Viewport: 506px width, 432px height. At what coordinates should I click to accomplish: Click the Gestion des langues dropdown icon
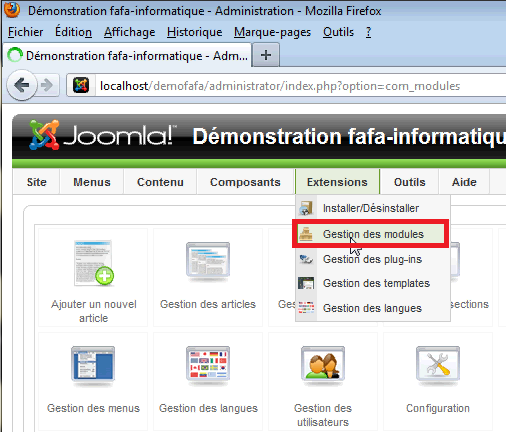pos(306,308)
